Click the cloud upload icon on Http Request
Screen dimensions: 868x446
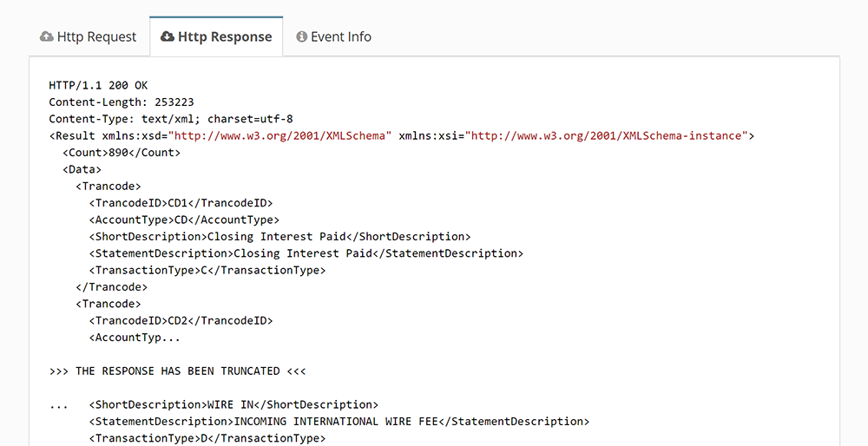coord(47,37)
